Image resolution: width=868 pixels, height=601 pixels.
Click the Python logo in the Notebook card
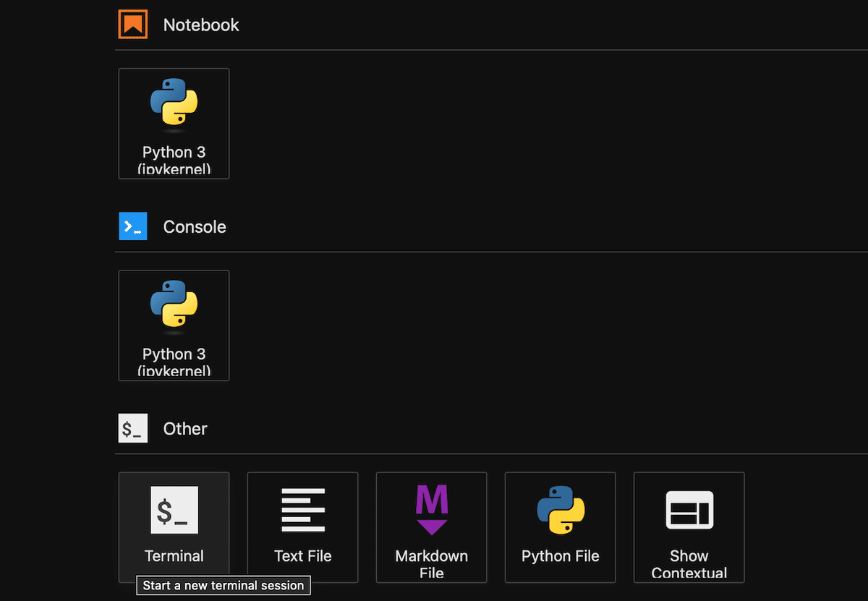pyautogui.click(x=174, y=103)
